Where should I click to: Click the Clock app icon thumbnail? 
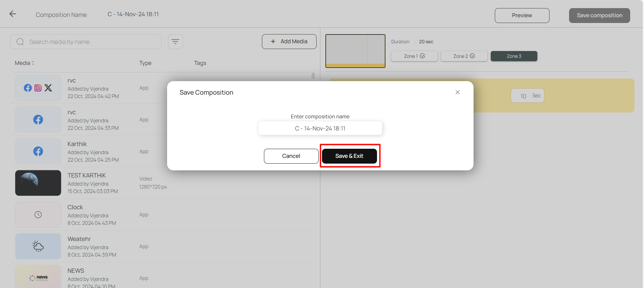[38, 215]
